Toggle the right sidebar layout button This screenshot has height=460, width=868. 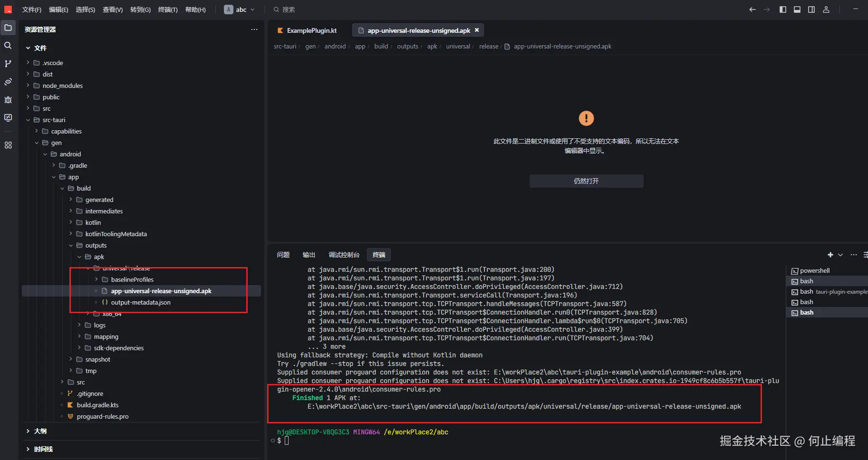[x=811, y=10]
